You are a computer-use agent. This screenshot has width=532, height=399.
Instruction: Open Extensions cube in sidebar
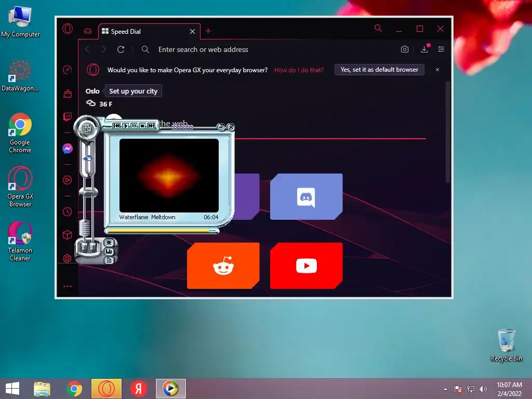click(68, 235)
